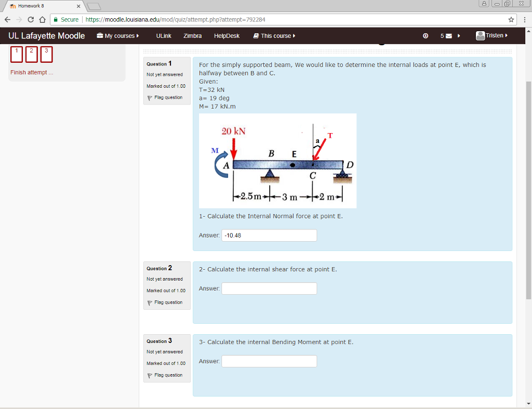
Task: Click the beam diagram image
Action: [277, 161]
